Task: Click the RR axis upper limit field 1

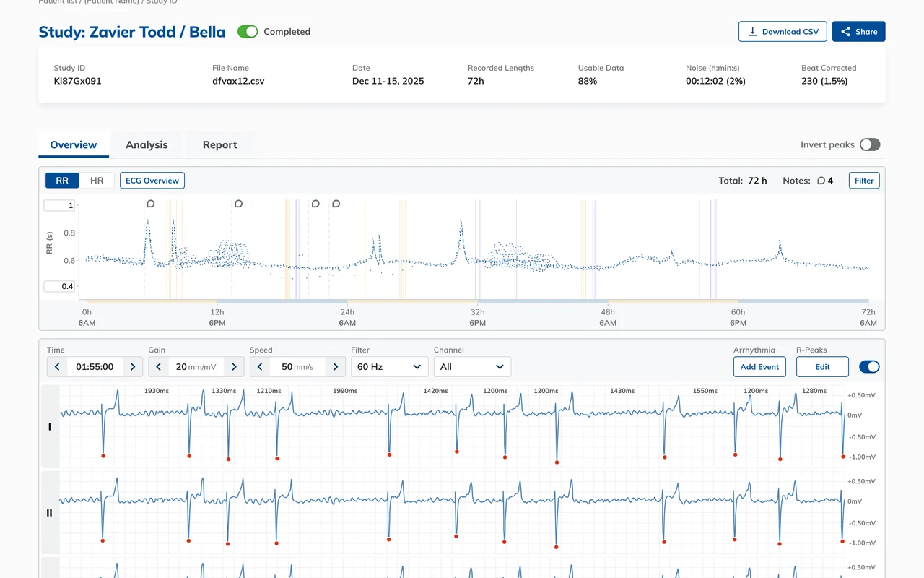Action: (x=59, y=206)
